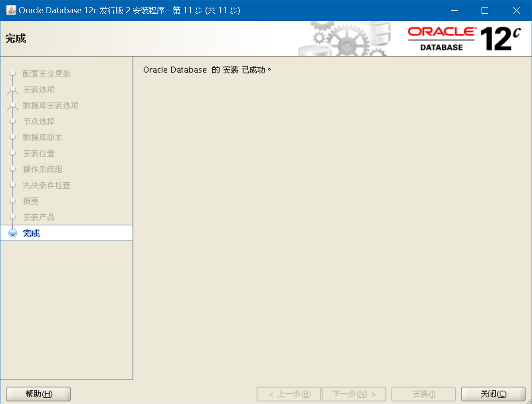Select the 数据库安装选项 step
The width and height of the screenshot is (532, 404).
[51, 106]
